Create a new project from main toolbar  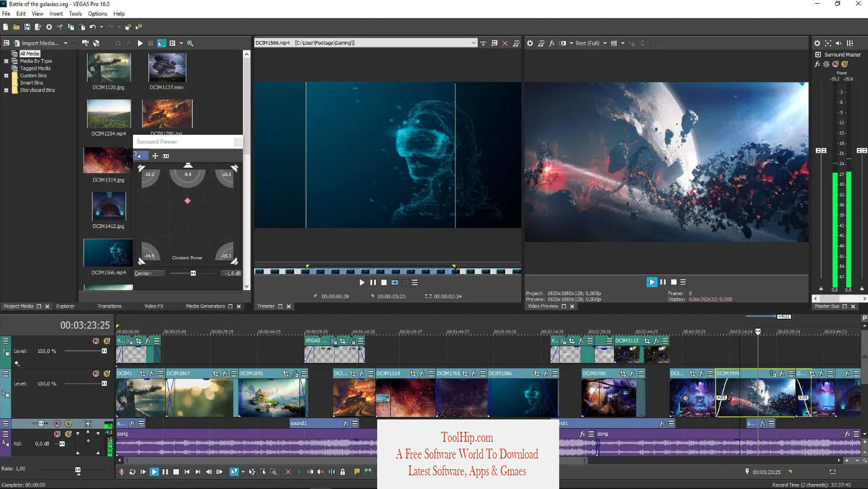point(6,27)
